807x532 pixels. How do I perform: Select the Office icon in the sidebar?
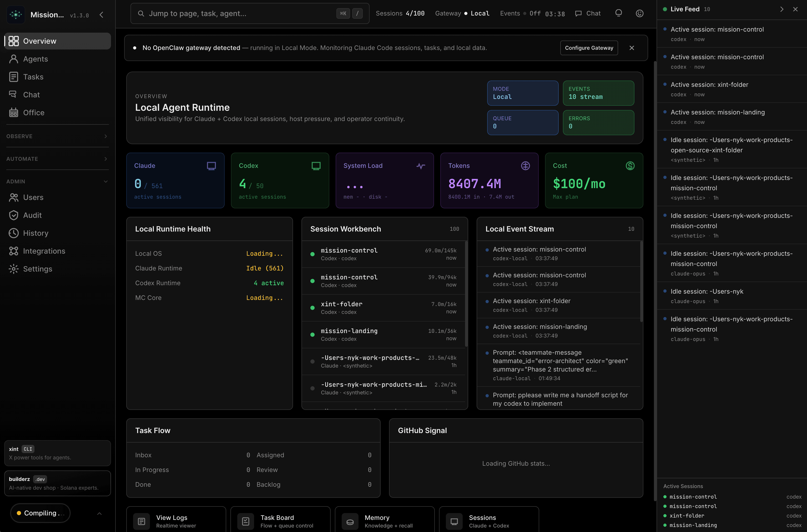(x=14, y=112)
